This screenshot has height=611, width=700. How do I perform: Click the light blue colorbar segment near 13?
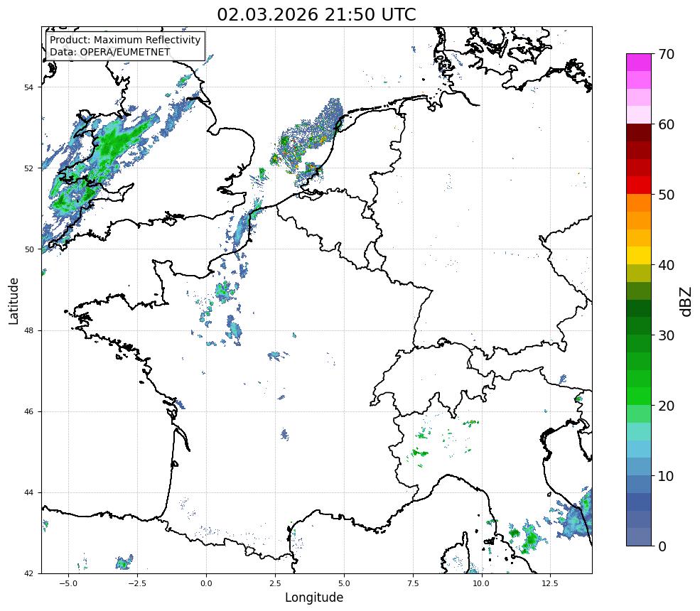(639, 450)
